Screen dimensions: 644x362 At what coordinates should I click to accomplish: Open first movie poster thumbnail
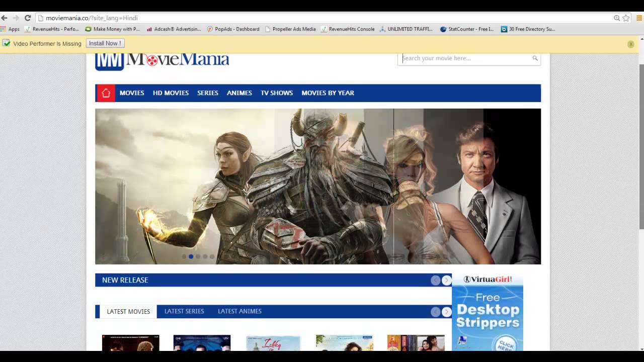tap(131, 343)
